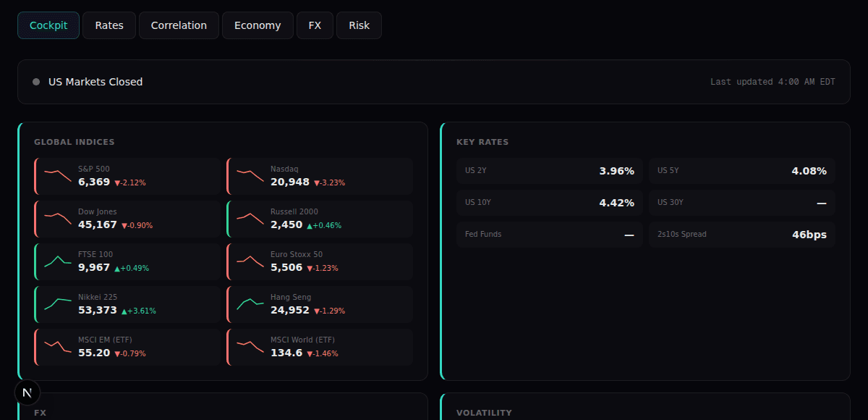Click the FTSE 100 sparkline chart
The height and width of the screenshot is (420, 868).
pyautogui.click(x=57, y=261)
